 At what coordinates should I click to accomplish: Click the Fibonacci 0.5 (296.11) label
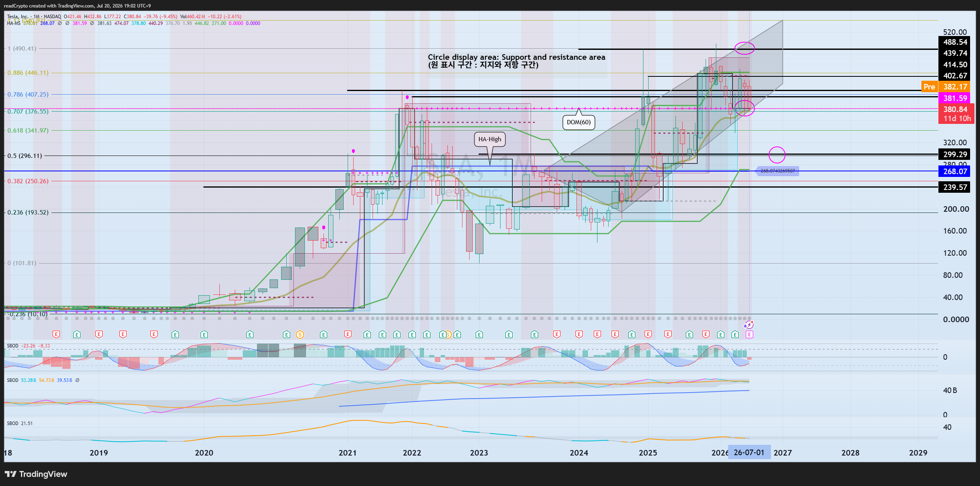pos(25,156)
